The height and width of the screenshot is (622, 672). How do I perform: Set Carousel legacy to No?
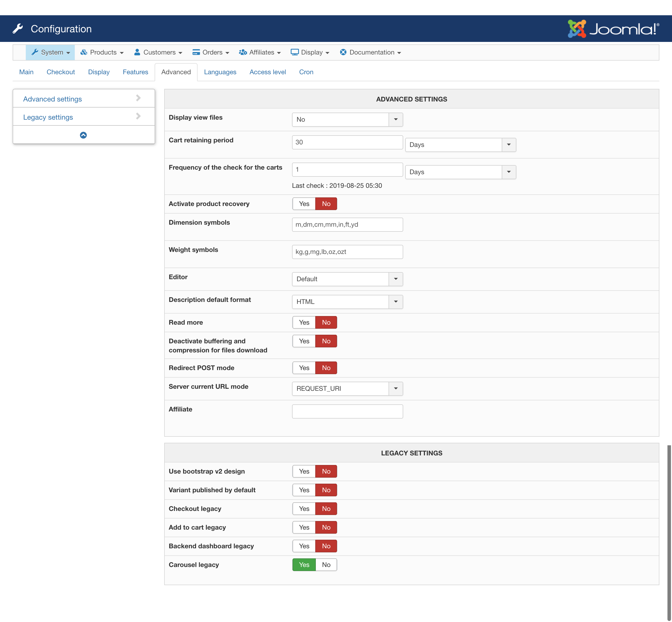(x=326, y=565)
